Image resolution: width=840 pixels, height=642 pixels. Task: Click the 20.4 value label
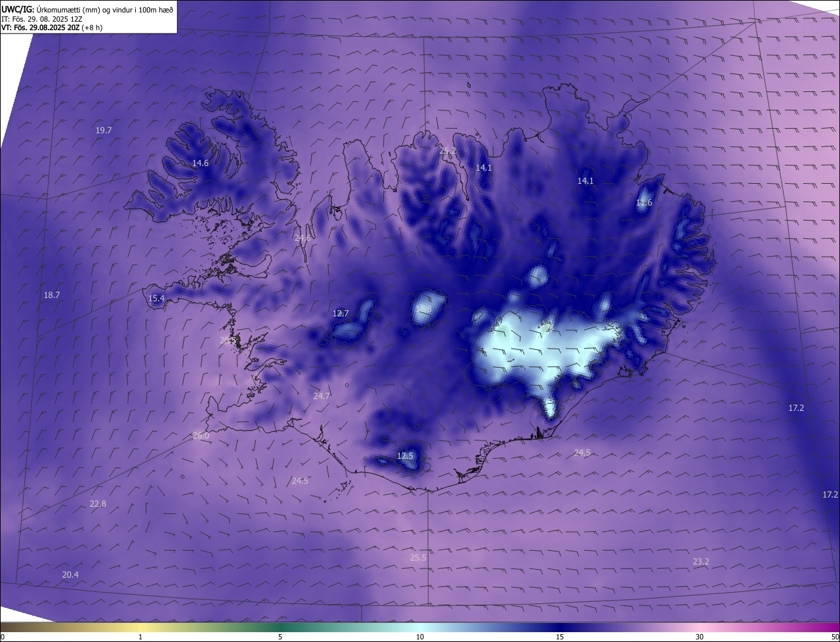coord(70,575)
